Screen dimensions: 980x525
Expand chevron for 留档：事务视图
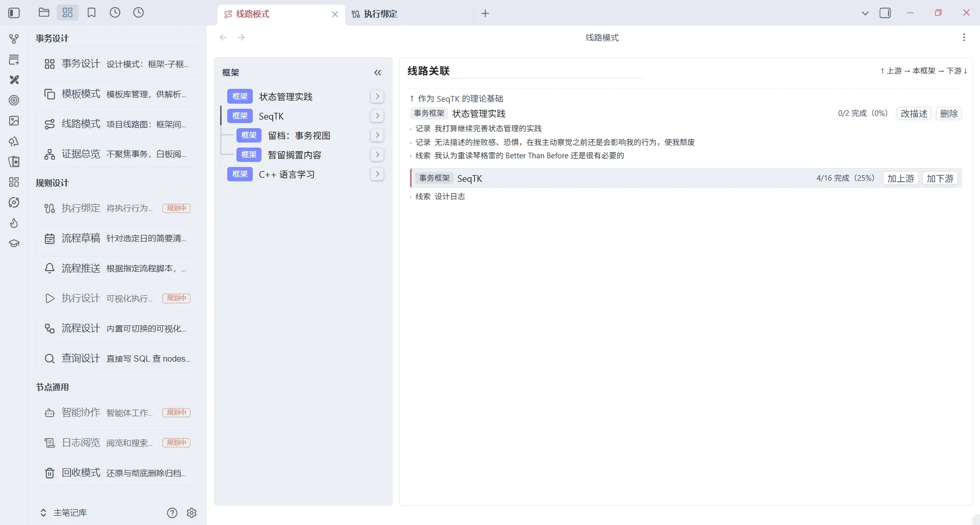[x=377, y=135]
